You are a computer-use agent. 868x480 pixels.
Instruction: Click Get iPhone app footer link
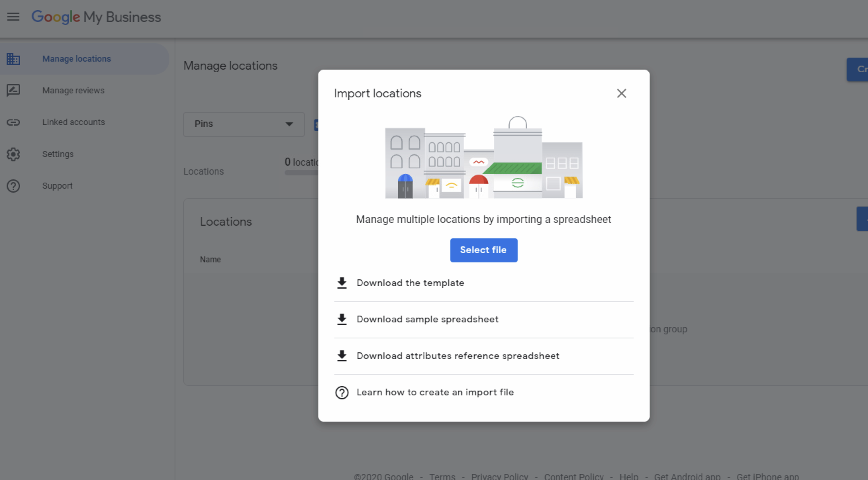(x=768, y=476)
